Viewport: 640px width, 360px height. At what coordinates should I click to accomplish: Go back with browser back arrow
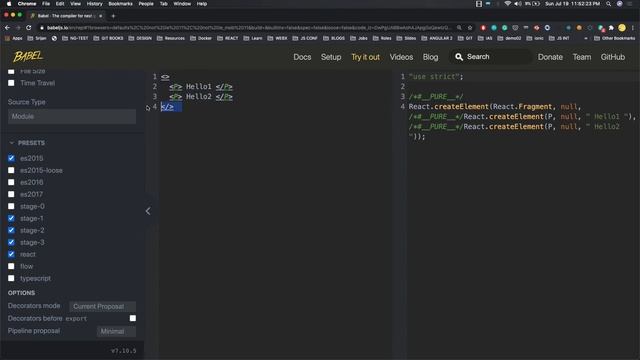[x=7, y=27]
